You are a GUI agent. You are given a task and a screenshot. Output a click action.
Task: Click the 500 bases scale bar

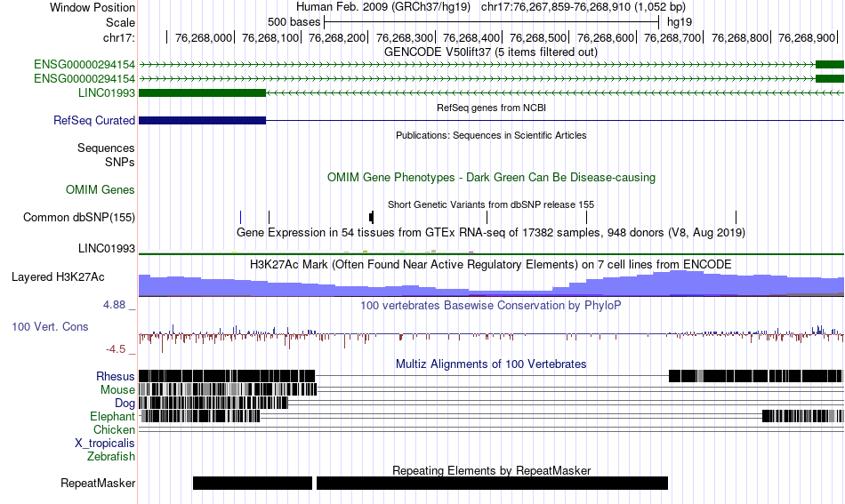click(x=491, y=22)
